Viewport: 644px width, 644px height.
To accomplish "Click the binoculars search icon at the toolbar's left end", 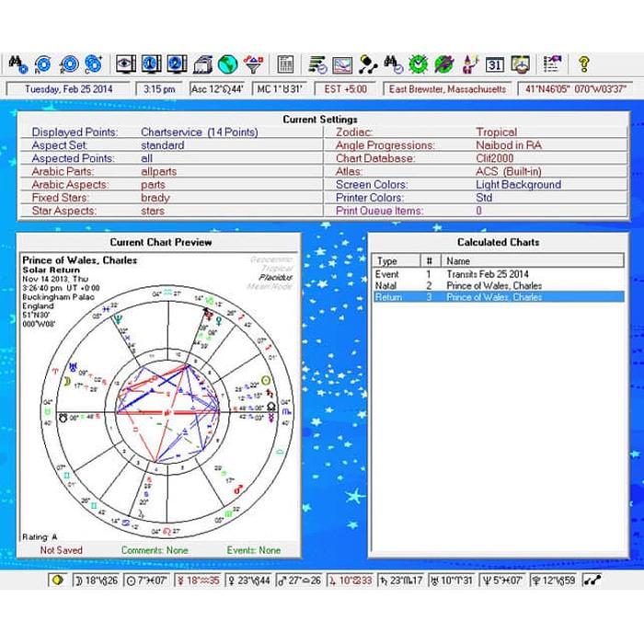I will coord(17,64).
